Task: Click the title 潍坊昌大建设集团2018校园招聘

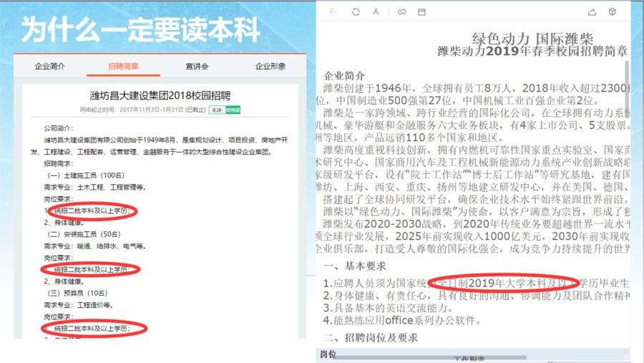Action: tap(160, 96)
